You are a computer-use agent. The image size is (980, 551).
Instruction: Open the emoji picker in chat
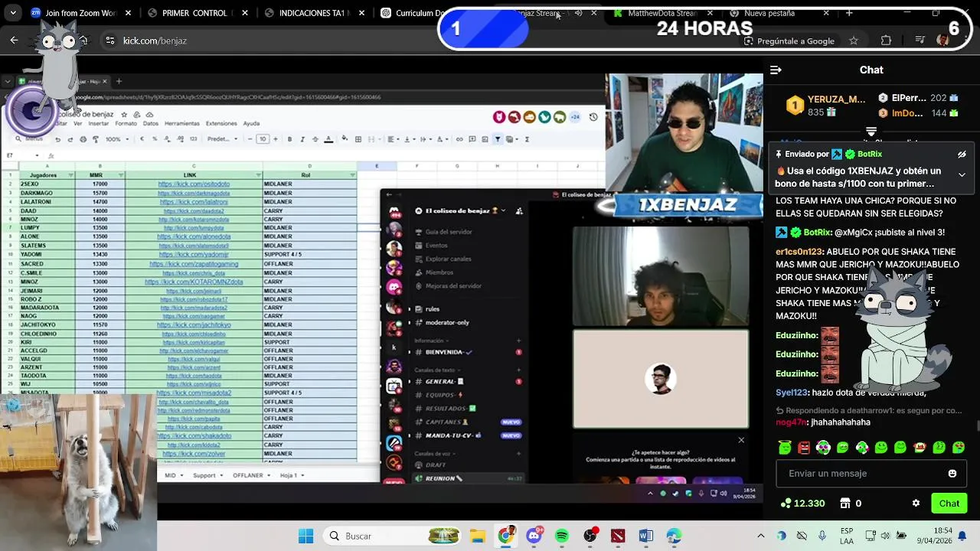[x=952, y=474]
